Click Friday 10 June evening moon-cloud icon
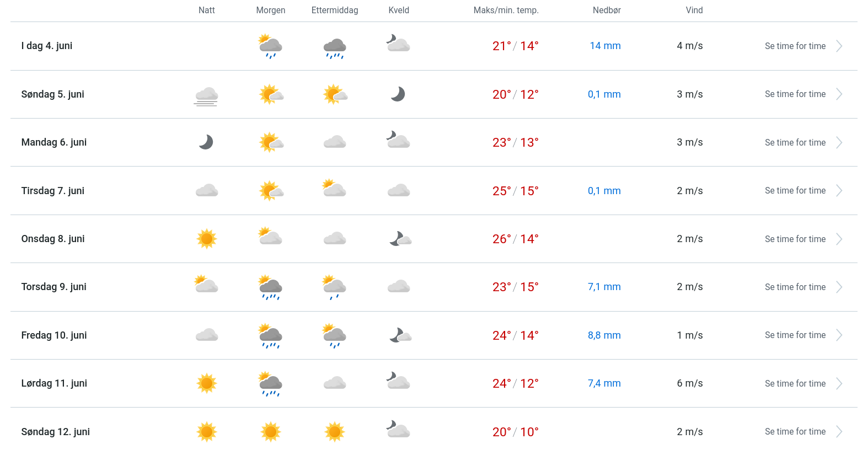Viewport: 868px width, 455px height. [400, 335]
